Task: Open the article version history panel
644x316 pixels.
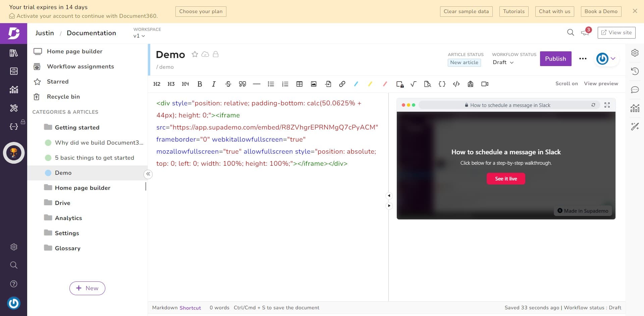Action: (x=635, y=71)
